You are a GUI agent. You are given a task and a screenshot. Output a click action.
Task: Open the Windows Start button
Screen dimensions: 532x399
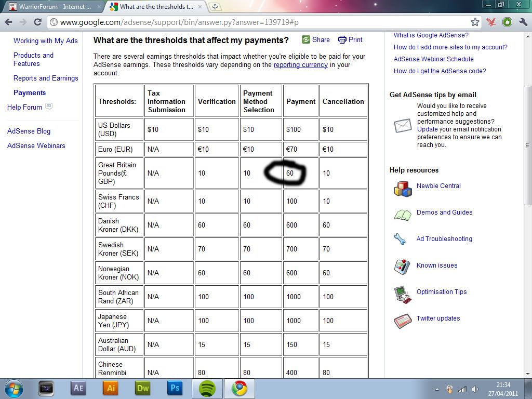(x=14, y=389)
